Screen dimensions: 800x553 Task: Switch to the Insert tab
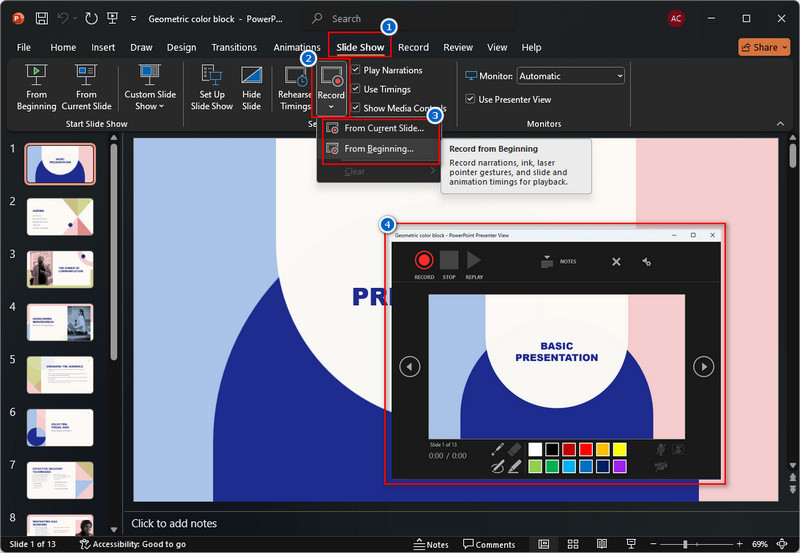(103, 47)
